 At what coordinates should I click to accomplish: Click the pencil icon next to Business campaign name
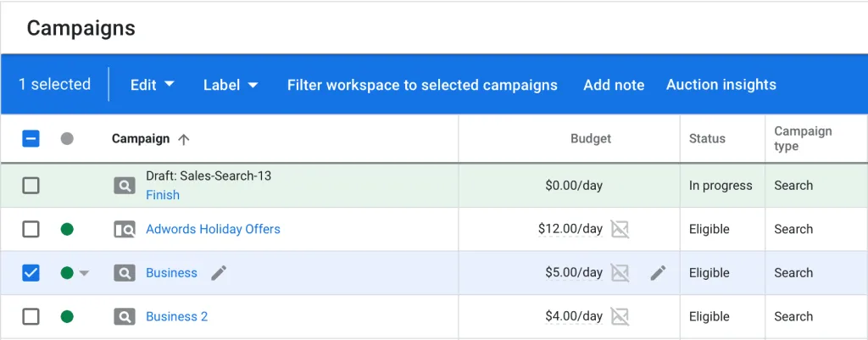click(219, 273)
